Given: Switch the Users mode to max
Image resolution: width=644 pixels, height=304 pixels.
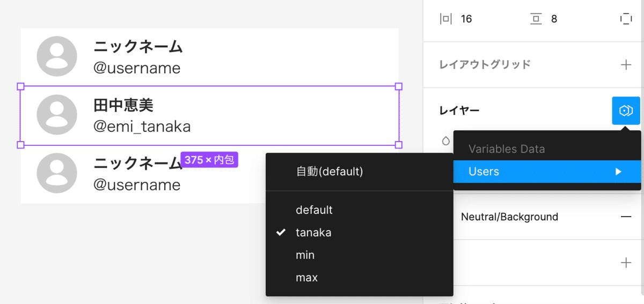Looking at the screenshot, I should 306,278.
